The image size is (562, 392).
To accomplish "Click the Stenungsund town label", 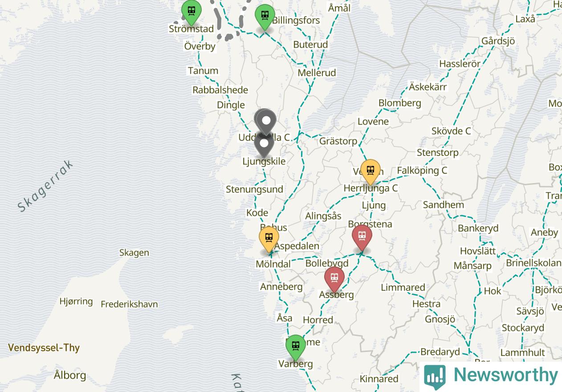I will (254, 189).
